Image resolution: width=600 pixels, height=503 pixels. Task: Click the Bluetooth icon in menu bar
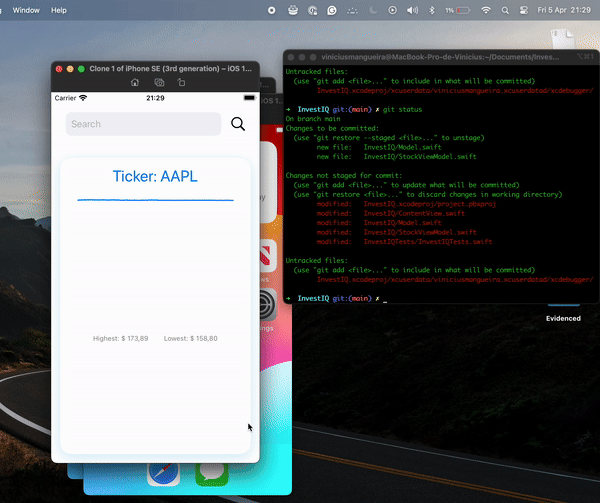(431, 9)
